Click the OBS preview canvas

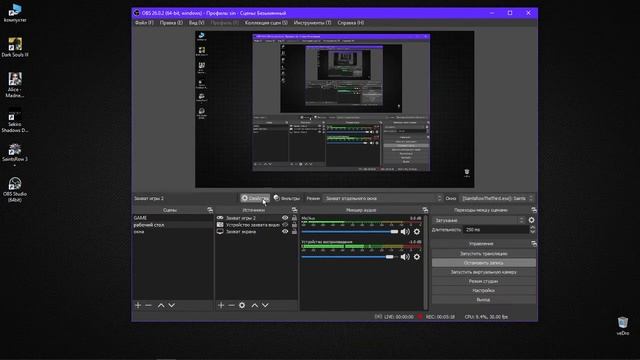335,109
